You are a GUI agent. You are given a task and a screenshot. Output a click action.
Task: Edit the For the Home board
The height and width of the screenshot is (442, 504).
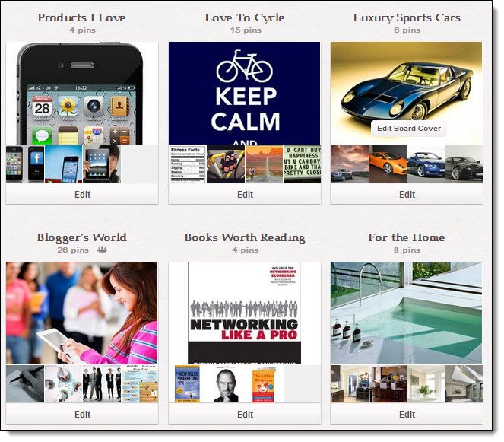pos(407,414)
